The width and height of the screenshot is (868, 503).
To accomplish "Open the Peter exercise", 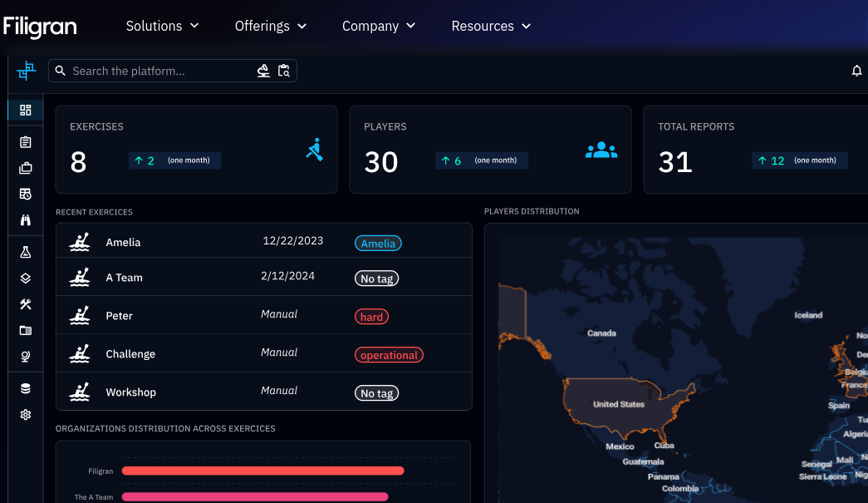I will pyautogui.click(x=264, y=314).
